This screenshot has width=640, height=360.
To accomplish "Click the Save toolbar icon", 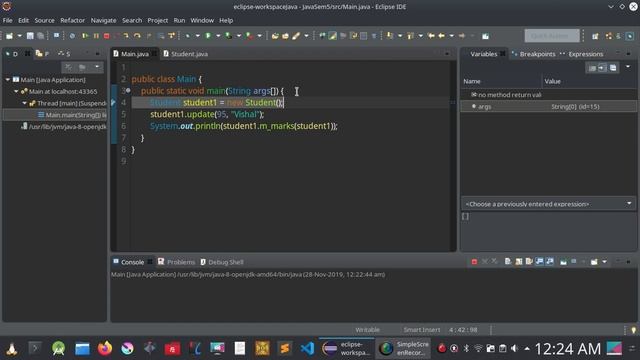I will (x=30, y=36).
